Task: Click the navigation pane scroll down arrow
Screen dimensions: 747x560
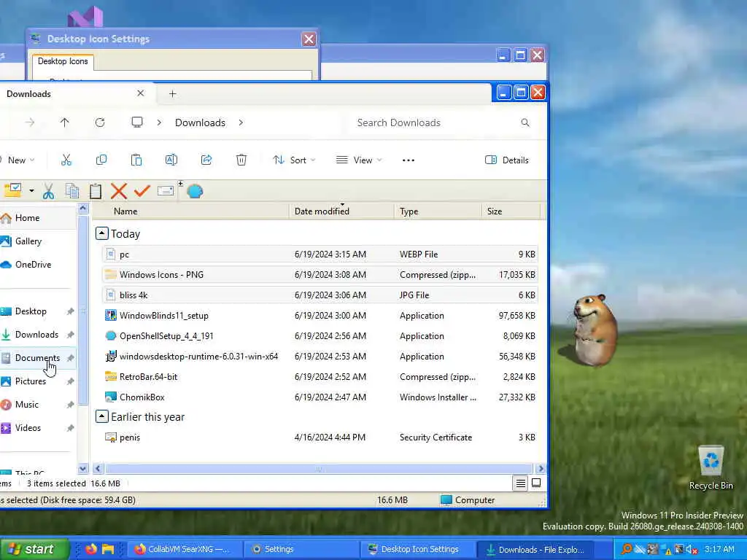Action: (x=83, y=469)
